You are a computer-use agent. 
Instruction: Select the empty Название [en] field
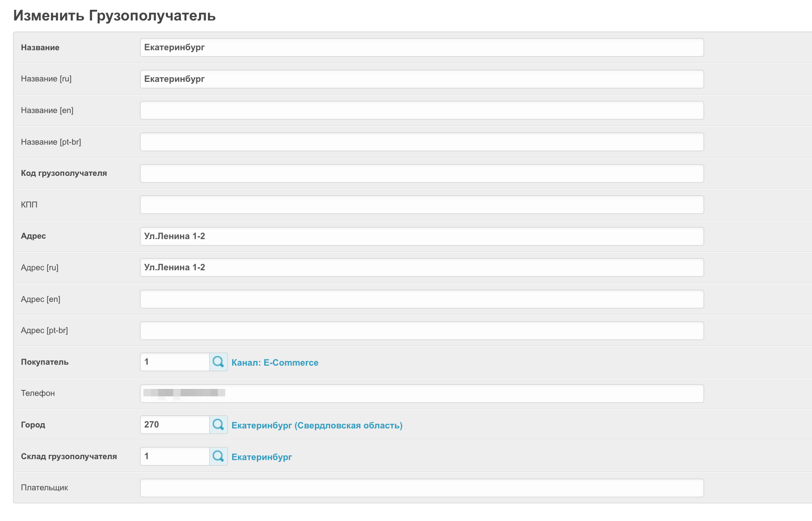pyautogui.click(x=421, y=111)
